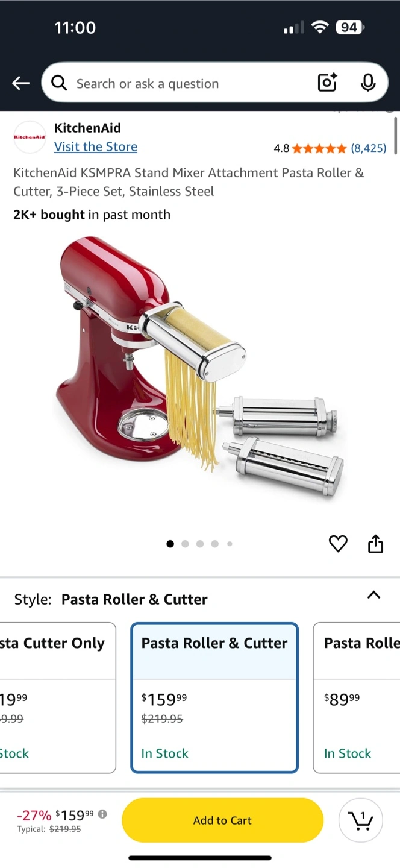Screen dimensions: 400x868
Task: Open the 8,425 customer ratings link
Action: [x=369, y=148]
